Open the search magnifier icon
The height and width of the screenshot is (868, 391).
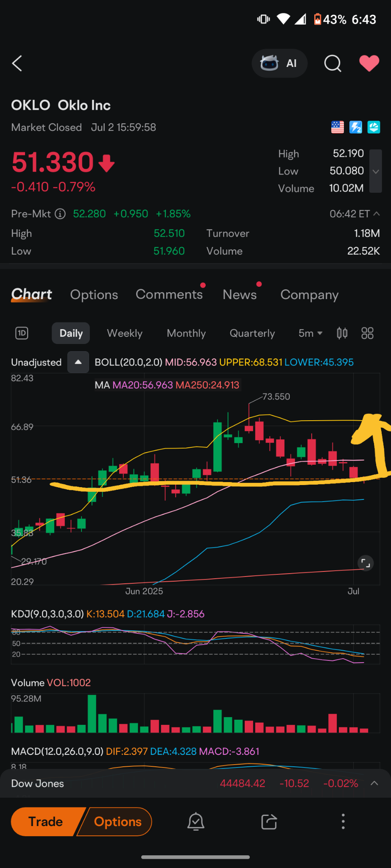(x=332, y=64)
